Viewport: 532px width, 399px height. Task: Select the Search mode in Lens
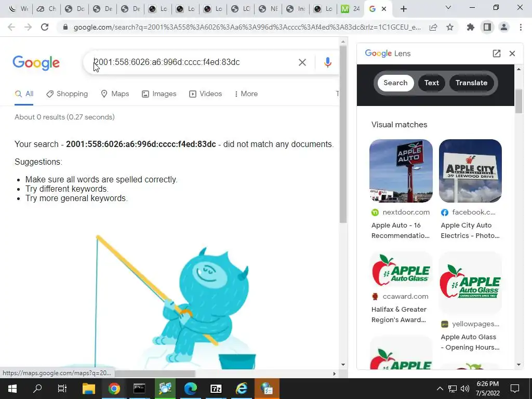tap(395, 83)
